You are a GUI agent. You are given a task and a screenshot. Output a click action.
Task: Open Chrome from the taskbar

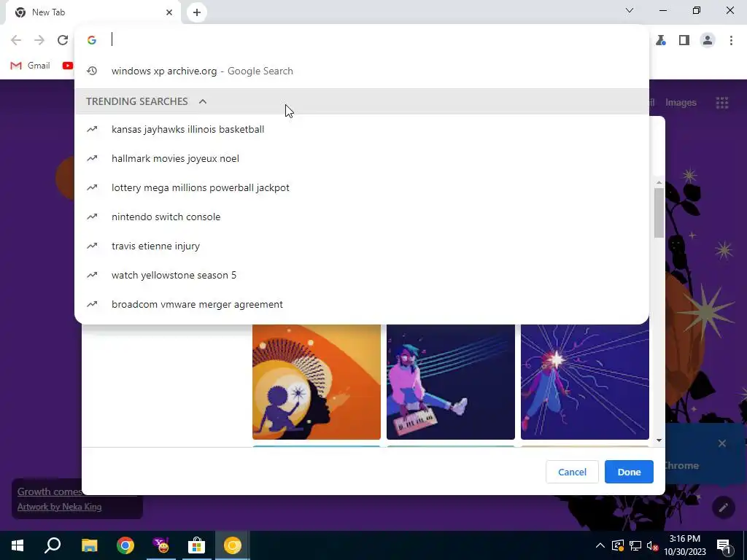tap(125, 545)
